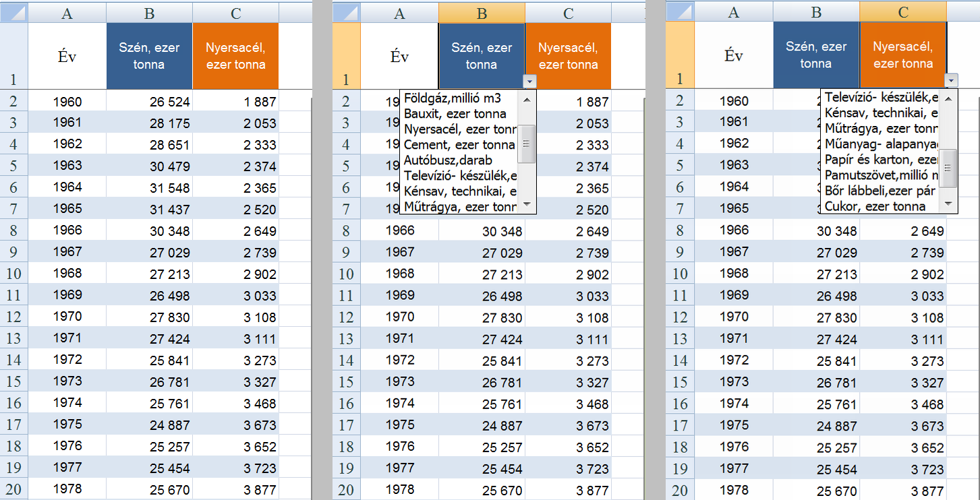The image size is (980, 500).
Task: Select row 1 header in left spreadsheet
Action: pyautogui.click(x=14, y=56)
